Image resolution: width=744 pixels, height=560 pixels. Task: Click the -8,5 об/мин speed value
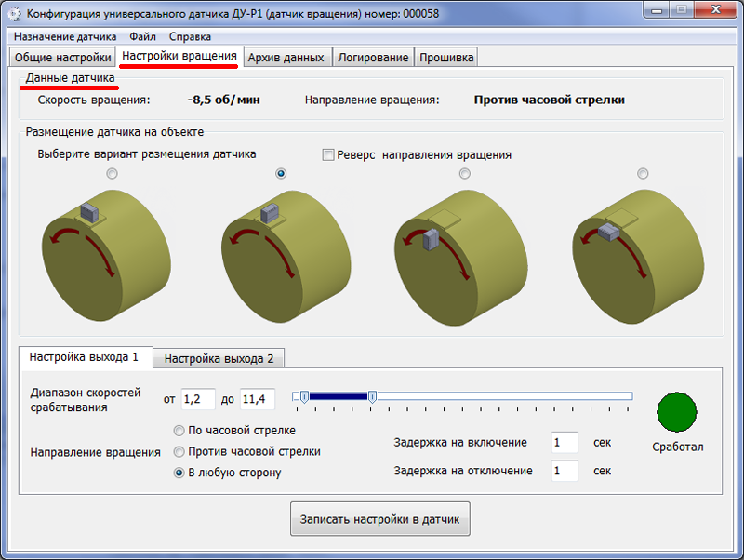click(x=223, y=100)
